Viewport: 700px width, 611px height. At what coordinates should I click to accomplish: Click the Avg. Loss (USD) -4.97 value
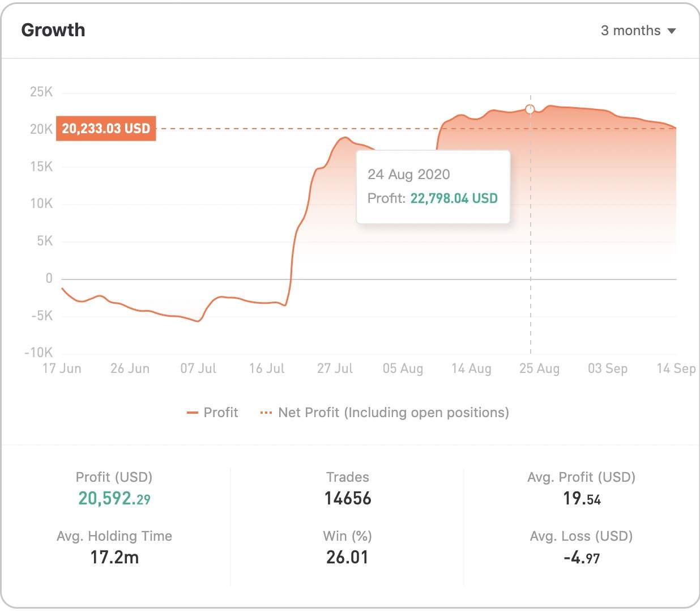(x=582, y=558)
